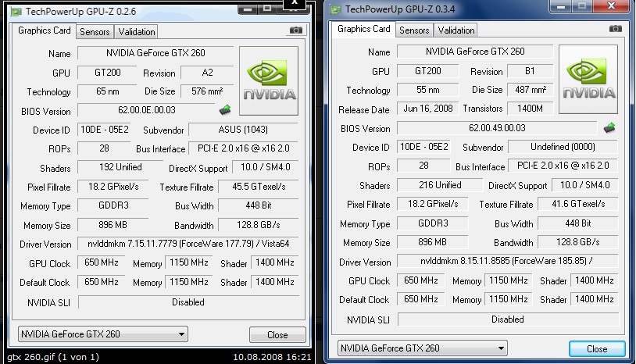Click the Subvendor value ASUS (1043)
Screen dimensions: 636x364
pos(243,130)
